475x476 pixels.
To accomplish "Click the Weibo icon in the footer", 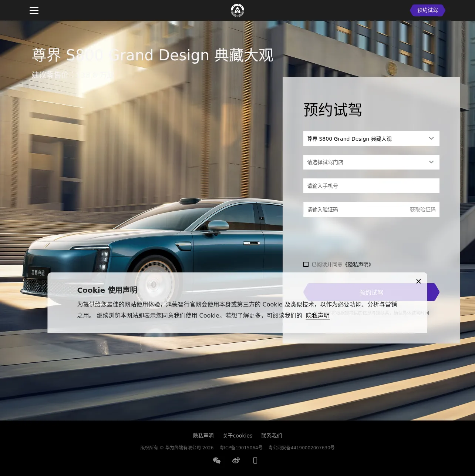I will click(x=236, y=460).
